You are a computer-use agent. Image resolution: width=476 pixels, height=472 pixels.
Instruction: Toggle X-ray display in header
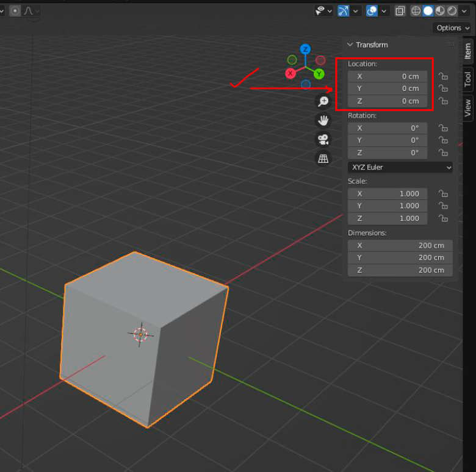(400, 11)
